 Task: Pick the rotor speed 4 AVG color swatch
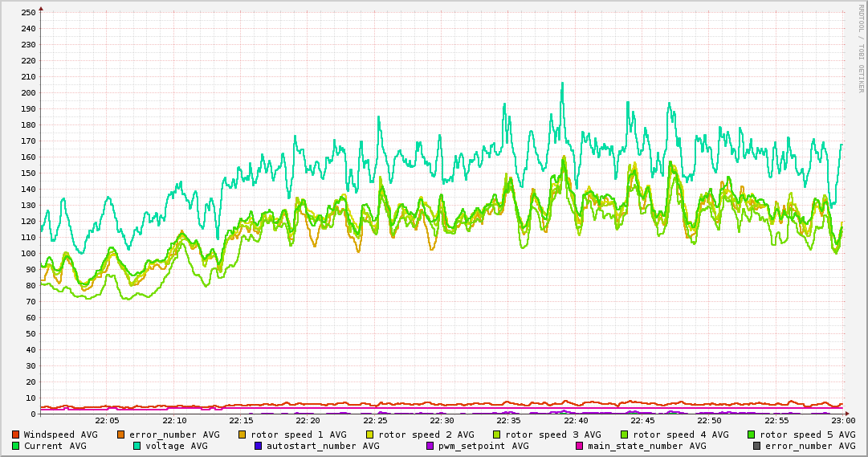point(625,435)
